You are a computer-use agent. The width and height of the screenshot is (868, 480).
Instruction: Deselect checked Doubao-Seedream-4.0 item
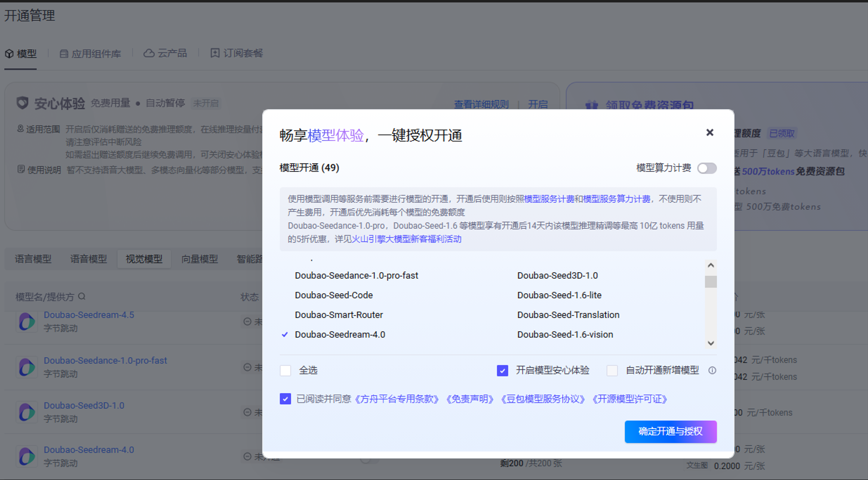pos(340,334)
